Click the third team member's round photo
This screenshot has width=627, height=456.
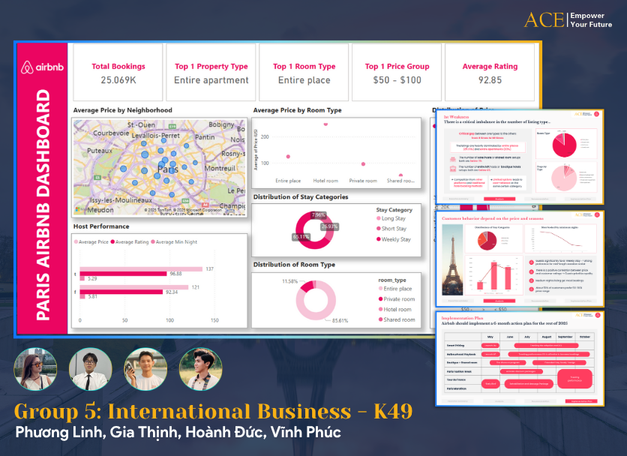[145, 369]
